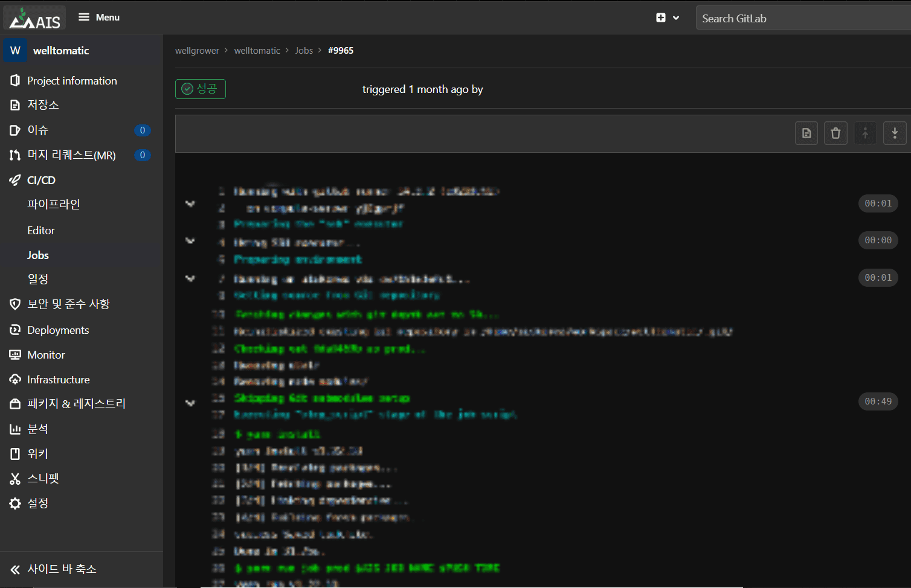The image size is (911, 588).
Task: Click the #9965 breadcrumb item
Action: click(341, 51)
